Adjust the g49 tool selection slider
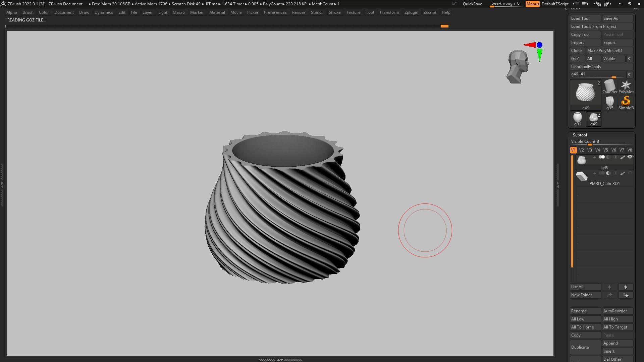 (x=598, y=75)
